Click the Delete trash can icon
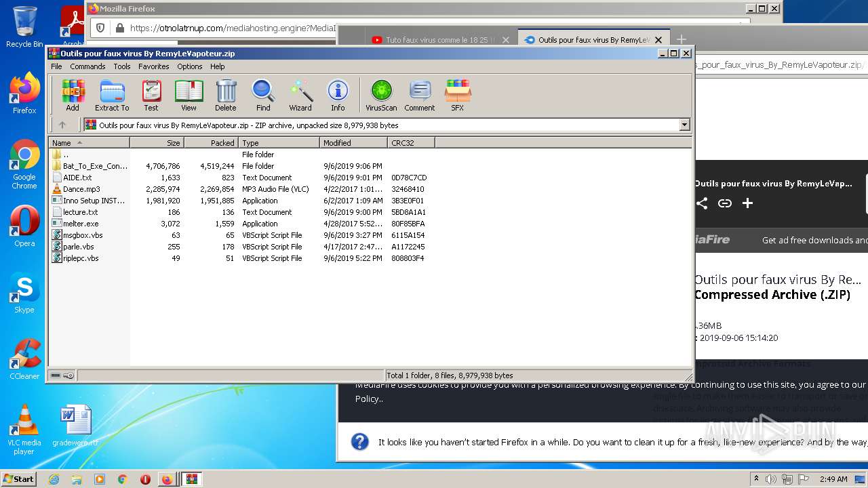This screenshot has width=868, height=488. pos(226,95)
